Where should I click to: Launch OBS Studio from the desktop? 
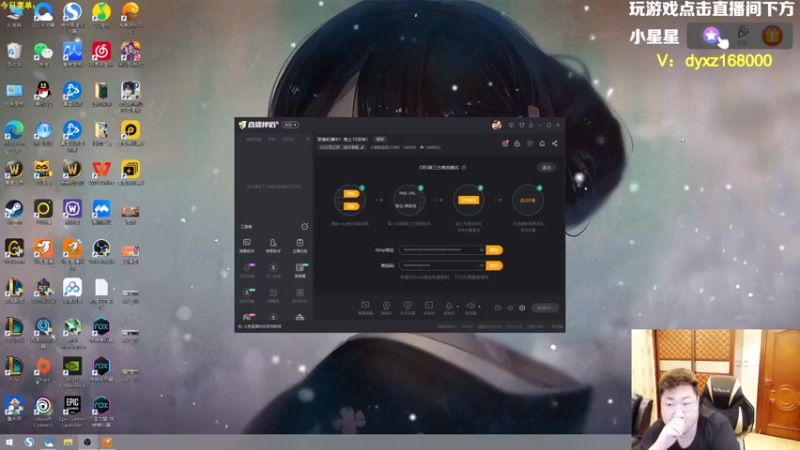point(101,249)
